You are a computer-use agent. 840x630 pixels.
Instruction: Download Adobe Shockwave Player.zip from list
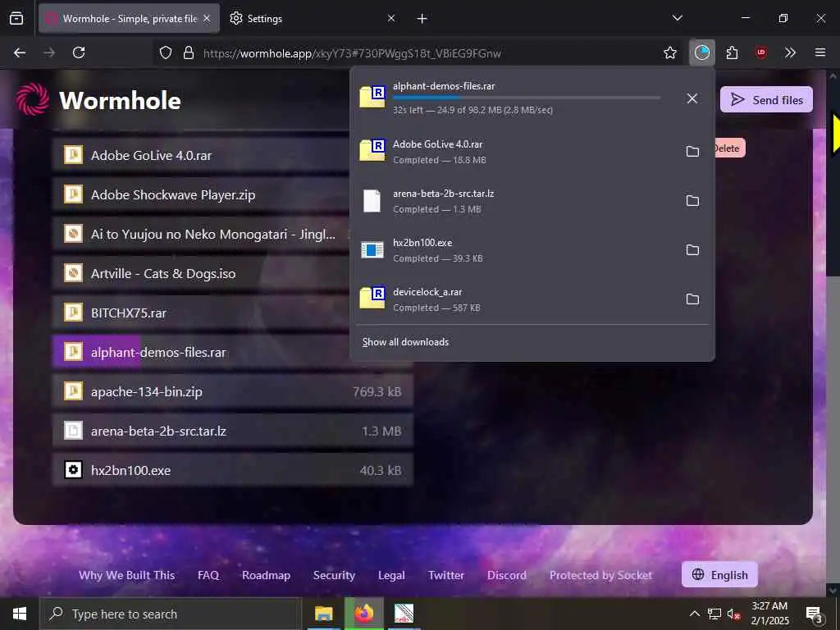coord(201,194)
